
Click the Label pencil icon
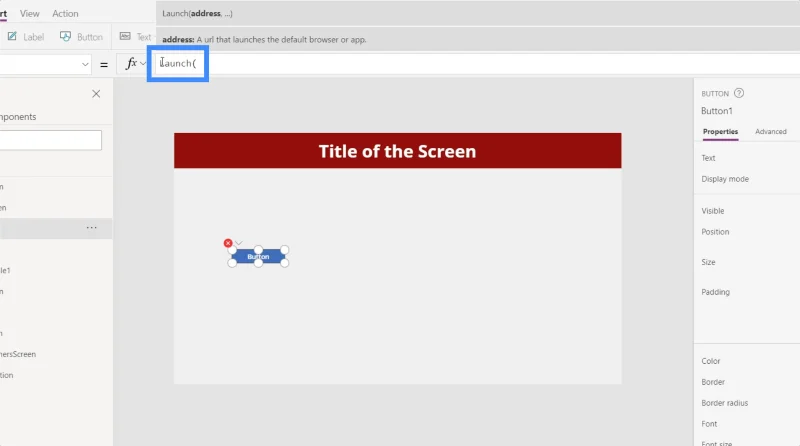tap(12, 36)
